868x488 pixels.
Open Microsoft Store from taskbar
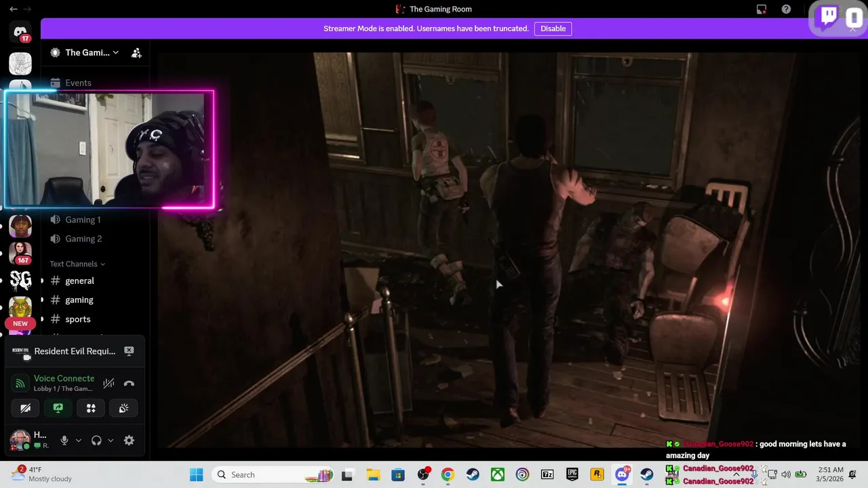coord(397,474)
